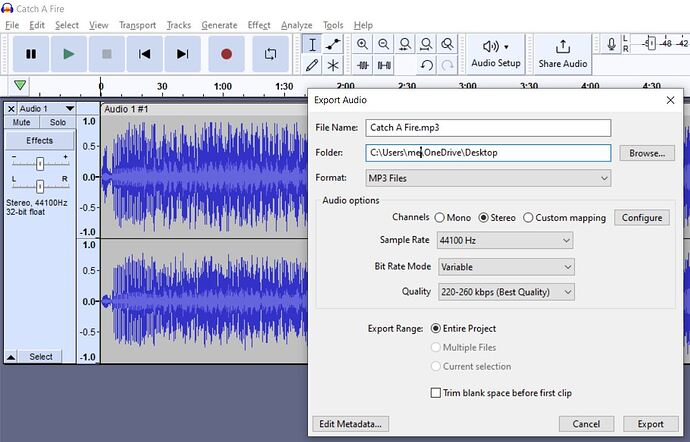
Task: Click the Zoom In magnifier
Action: point(362,44)
